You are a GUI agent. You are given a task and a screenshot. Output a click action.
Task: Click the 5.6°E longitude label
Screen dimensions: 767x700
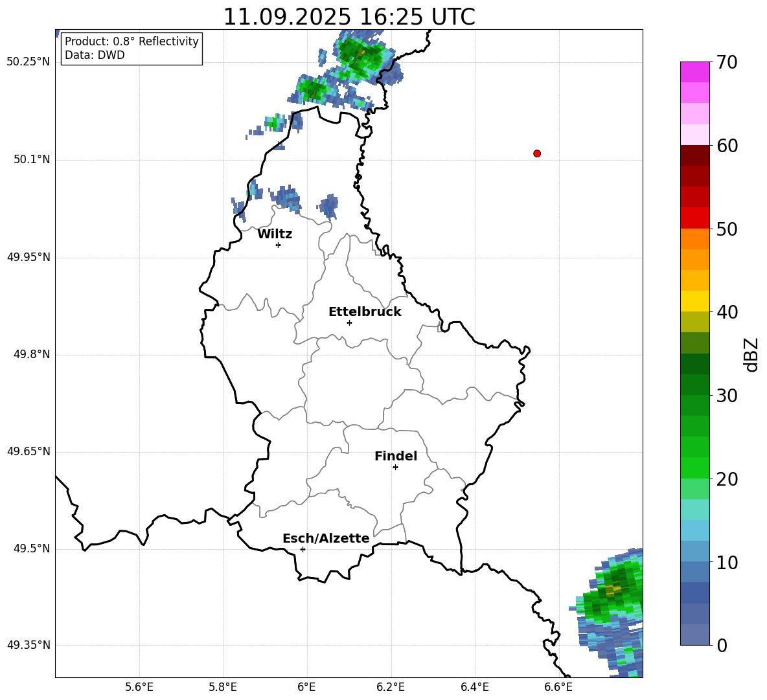tap(139, 687)
